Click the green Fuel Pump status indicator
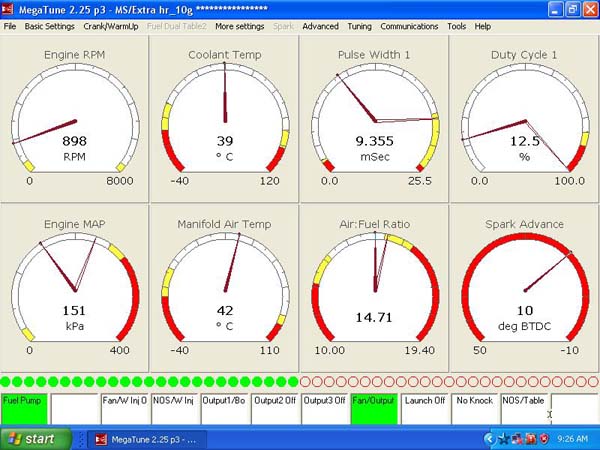 click(24, 409)
